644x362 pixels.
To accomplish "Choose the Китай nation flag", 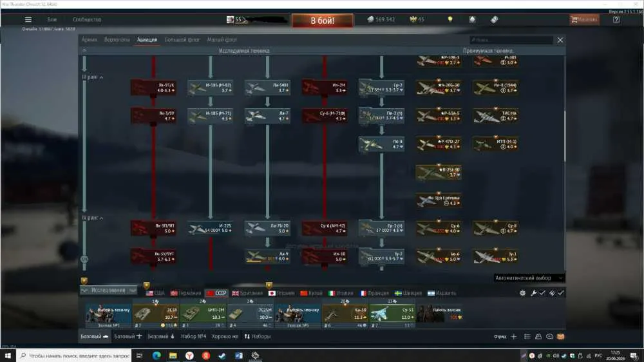I will pos(311,293).
